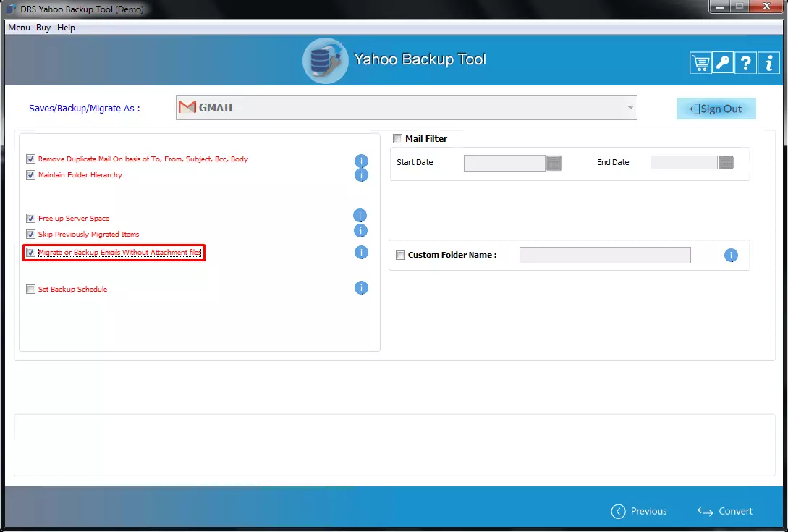Show info for Set Backup Schedule
Viewport: 788px width, 532px height.
(361, 288)
